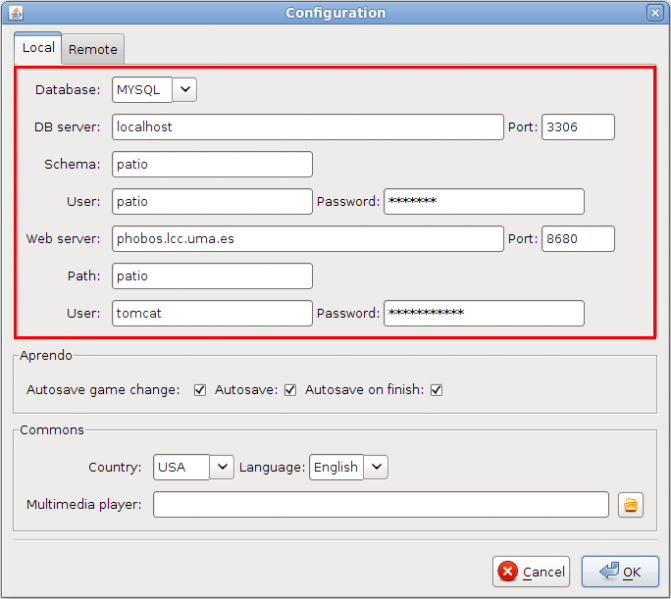Viewport: 671px width, 599px height.
Task: Toggle the Autosave checkbox
Action: 290,390
